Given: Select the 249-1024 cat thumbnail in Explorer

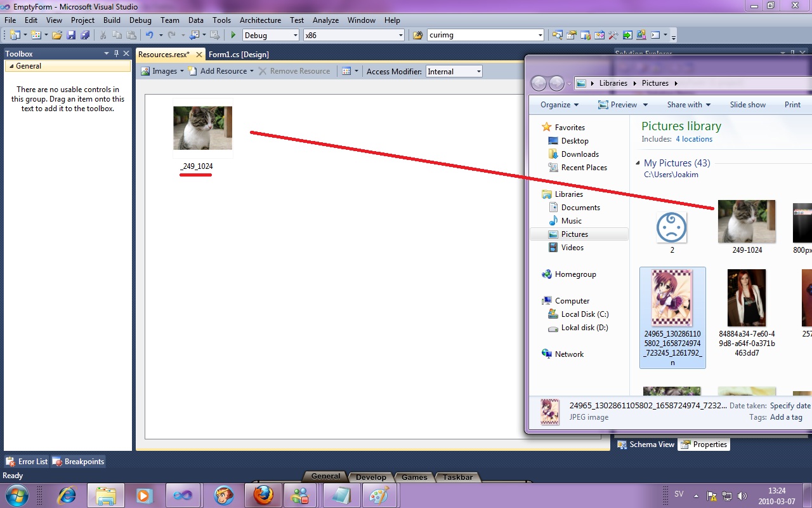Looking at the screenshot, I should [746, 221].
